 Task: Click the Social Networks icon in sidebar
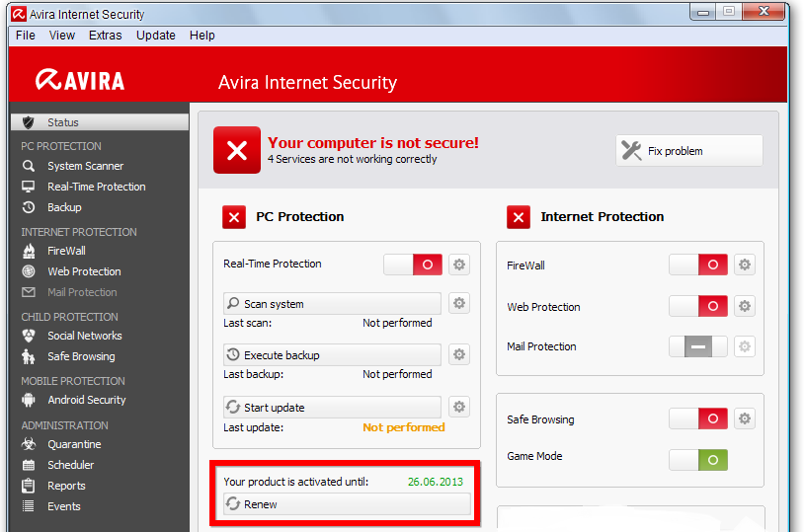29,336
